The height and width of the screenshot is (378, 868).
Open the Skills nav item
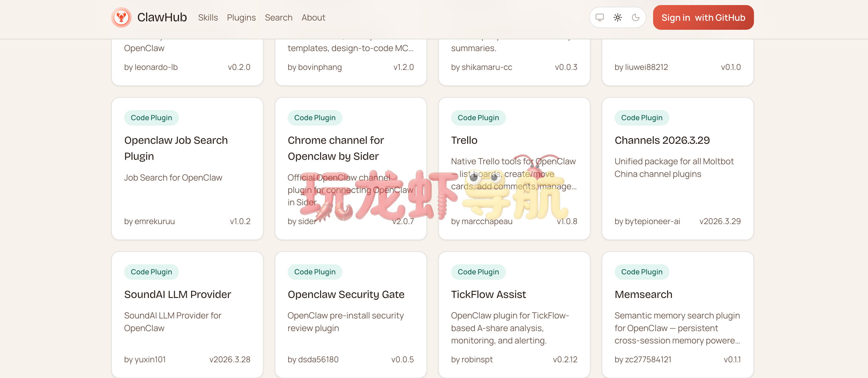pyautogui.click(x=208, y=17)
